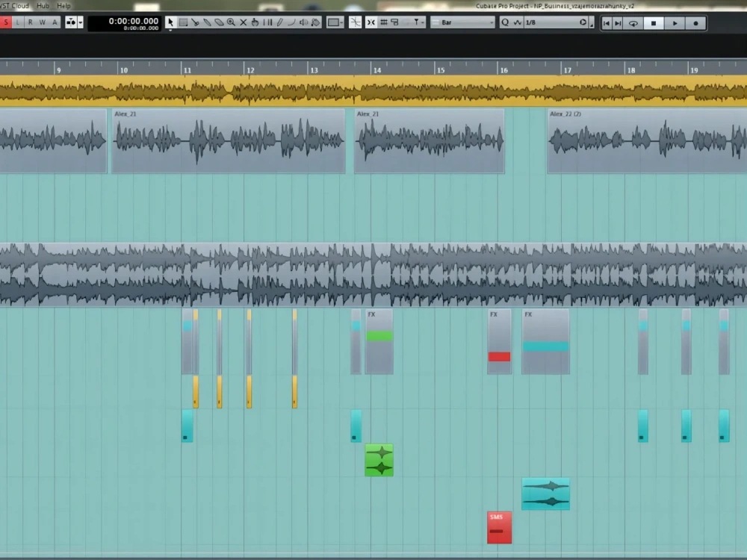Select the Comp tool
Screen dimensions: 747x560
coord(267,22)
